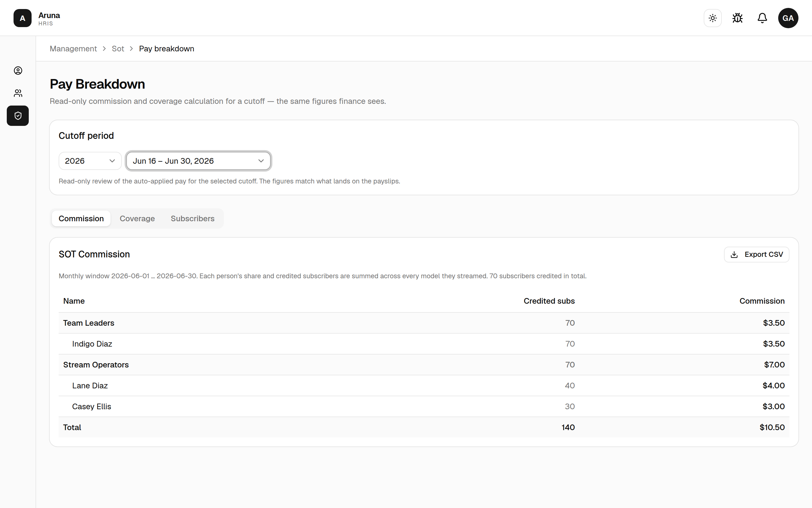Click the Name column header
The height and width of the screenshot is (508, 812).
pos(74,301)
